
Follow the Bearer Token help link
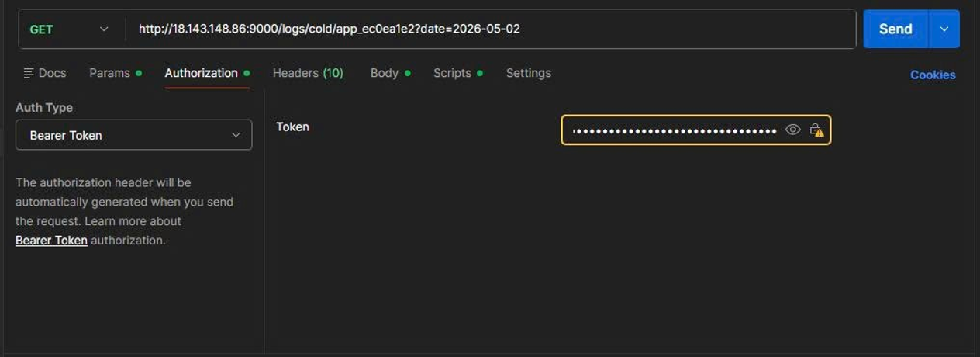click(x=51, y=241)
